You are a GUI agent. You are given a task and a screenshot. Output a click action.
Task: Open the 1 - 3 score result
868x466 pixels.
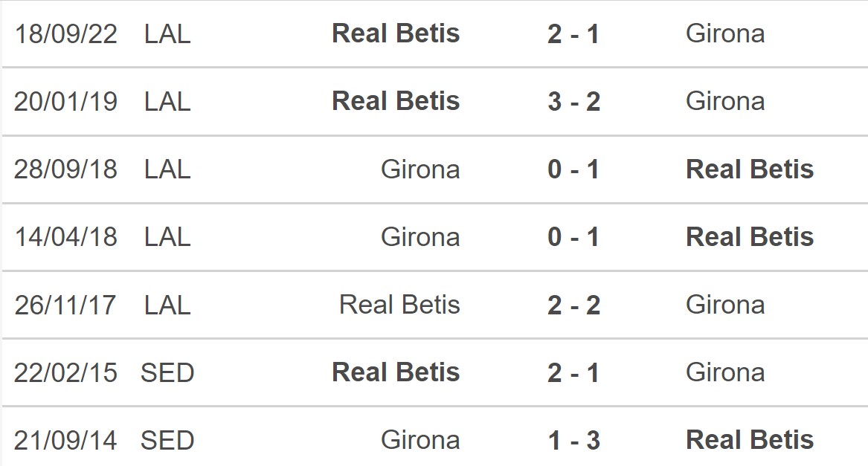(x=573, y=441)
